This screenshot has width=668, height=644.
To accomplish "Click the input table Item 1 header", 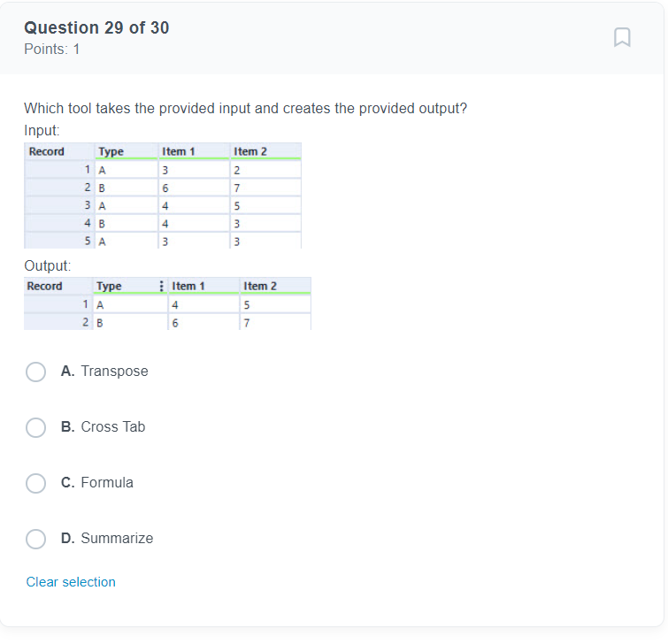I will pyautogui.click(x=194, y=151).
